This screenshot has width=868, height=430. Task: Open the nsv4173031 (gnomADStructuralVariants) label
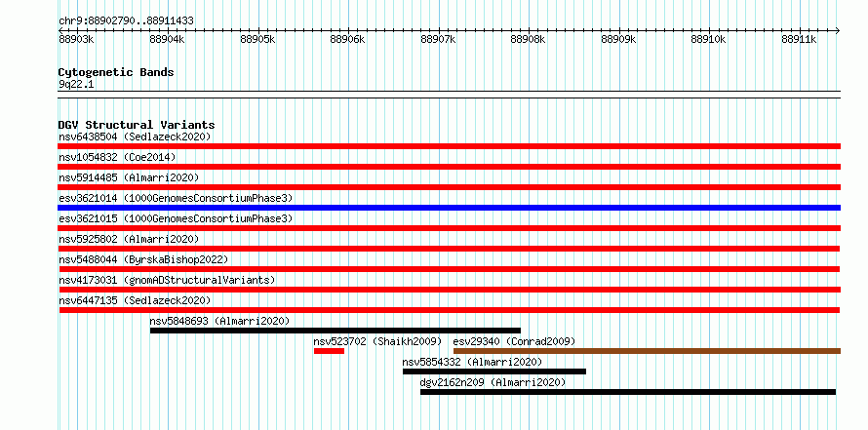coord(167,280)
